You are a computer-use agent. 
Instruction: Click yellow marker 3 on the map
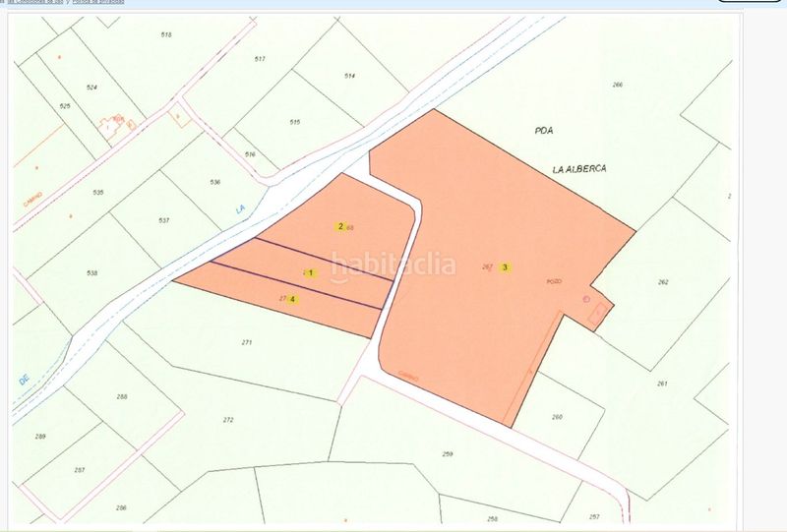coord(505,267)
